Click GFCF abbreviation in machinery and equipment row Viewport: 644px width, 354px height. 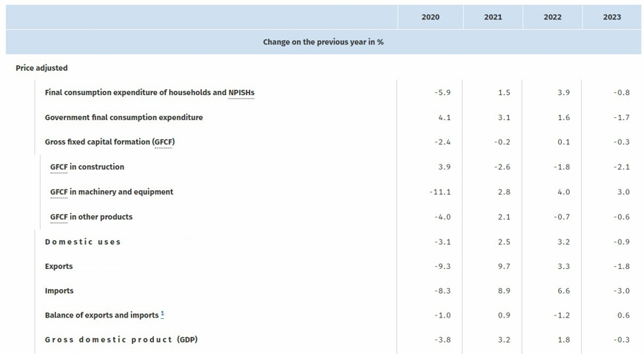(59, 192)
